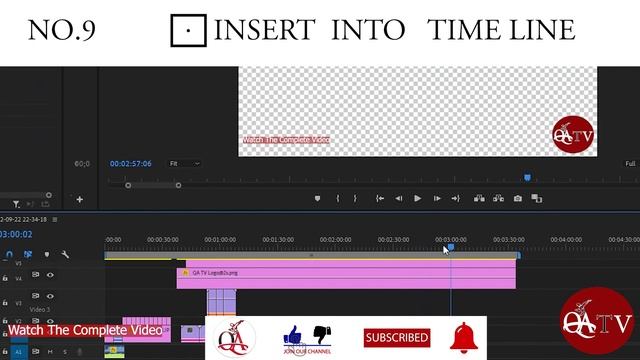Add a marker in the Program monitor
640x360 pixels.
(x=317, y=198)
